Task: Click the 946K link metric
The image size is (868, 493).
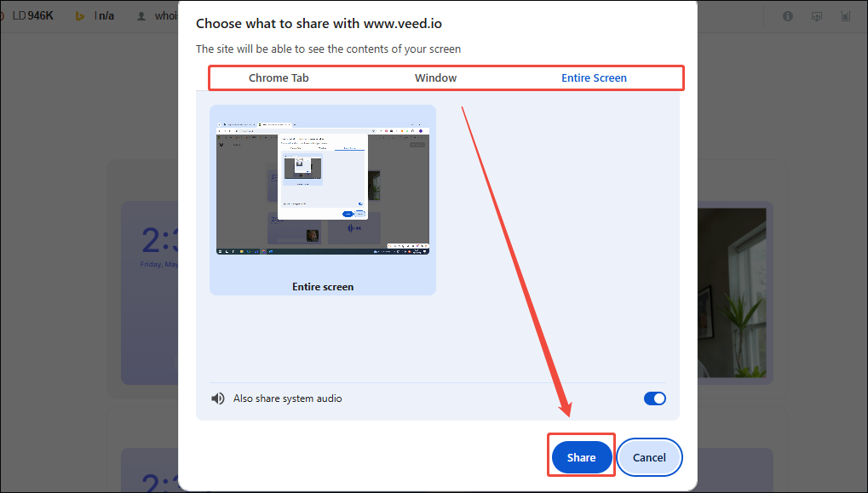Action: 42,15
